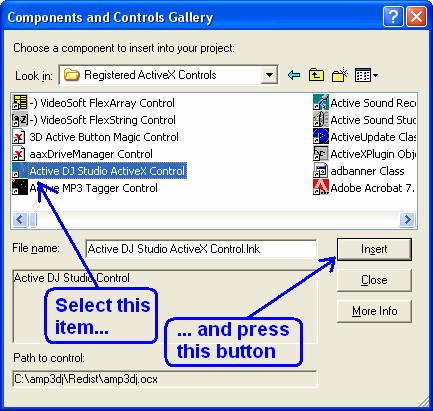Select Active DJ Studio ActiveX Control
The height and width of the screenshot is (411, 433).
tap(99, 171)
